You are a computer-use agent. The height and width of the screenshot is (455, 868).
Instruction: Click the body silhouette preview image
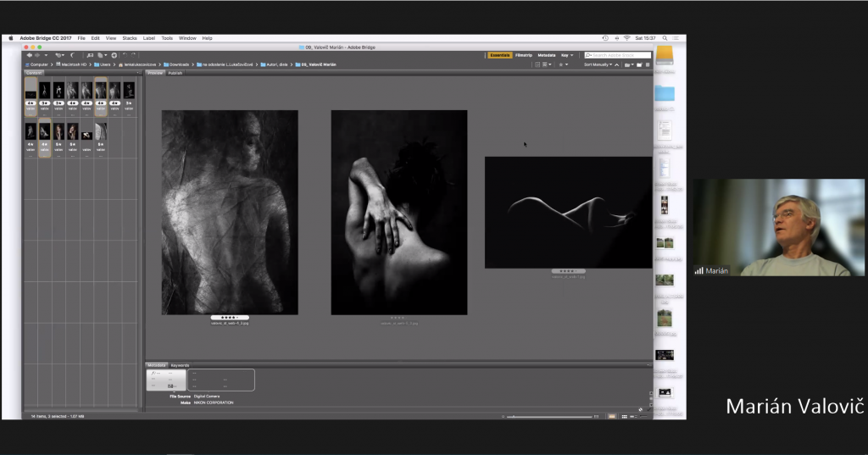click(x=569, y=213)
